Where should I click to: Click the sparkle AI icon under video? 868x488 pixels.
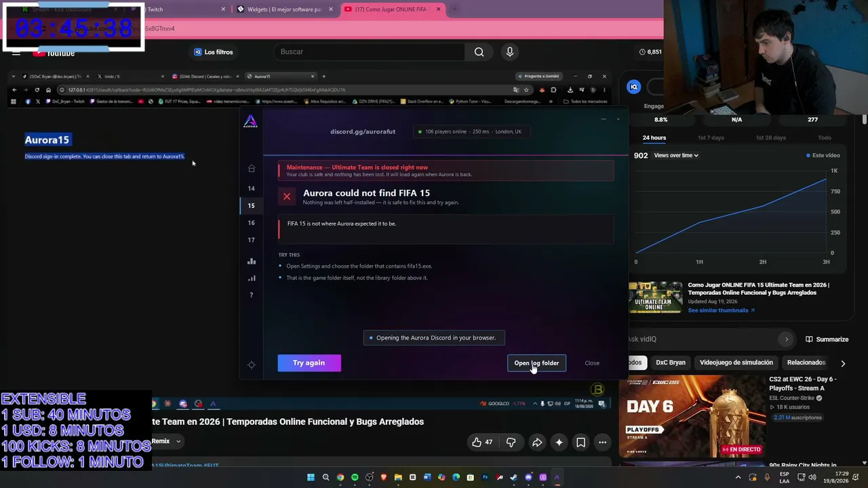pos(559,443)
